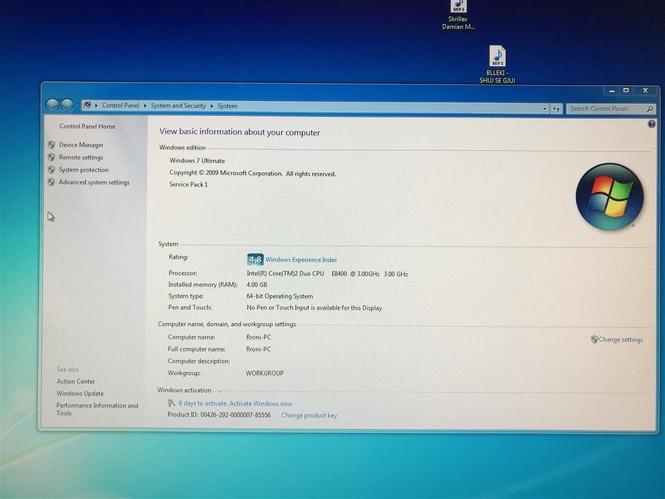The height and width of the screenshot is (499, 665).
Task: Expand the arrow after System and Security breadcrumb
Action: (212, 106)
